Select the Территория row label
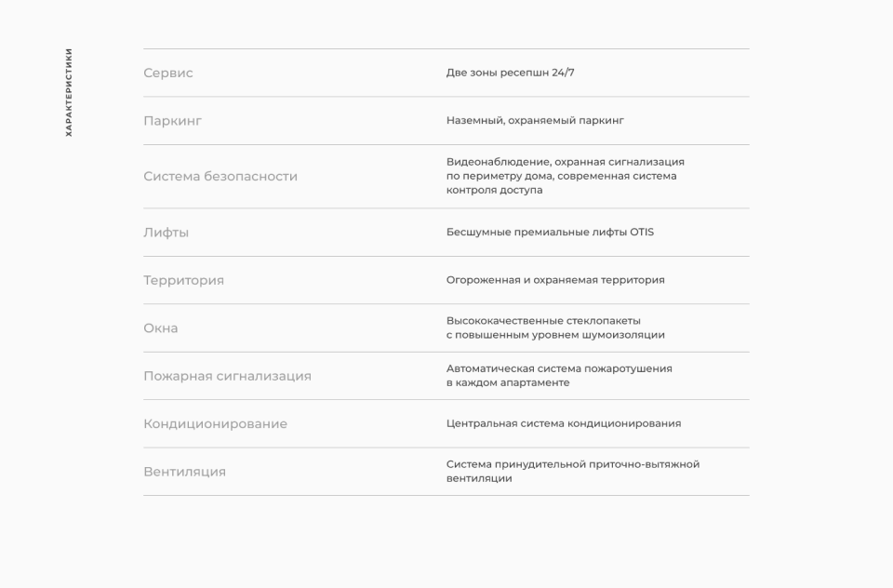The height and width of the screenshot is (588, 893). coord(183,280)
